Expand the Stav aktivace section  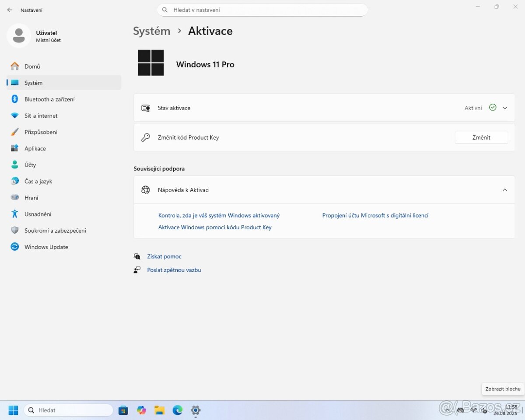pos(505,108)
